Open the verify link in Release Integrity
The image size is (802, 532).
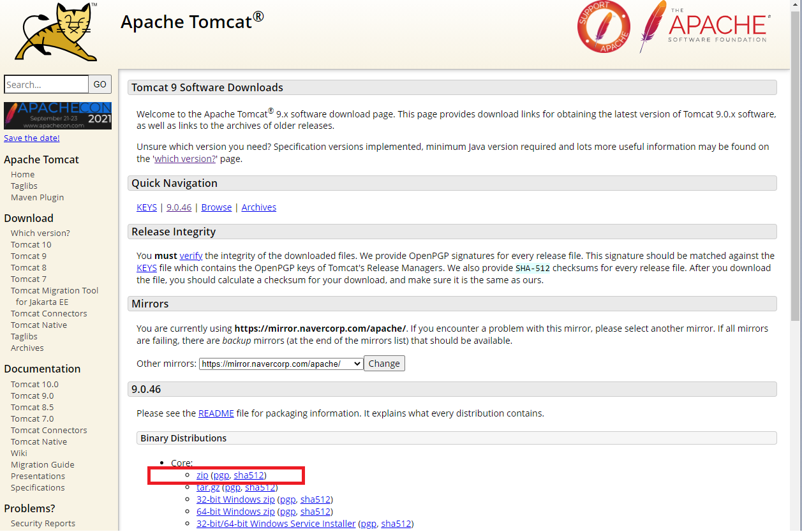(x=191, y=256)
